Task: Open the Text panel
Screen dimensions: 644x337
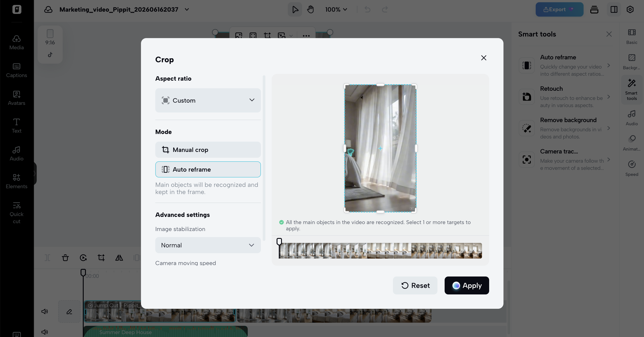Action: click(17, 126)
